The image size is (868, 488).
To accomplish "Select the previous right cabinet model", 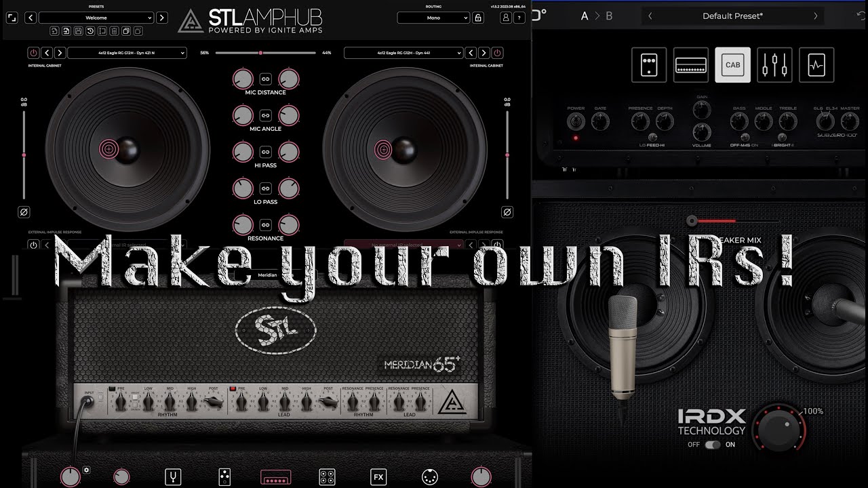I will (x=471, y=52).
